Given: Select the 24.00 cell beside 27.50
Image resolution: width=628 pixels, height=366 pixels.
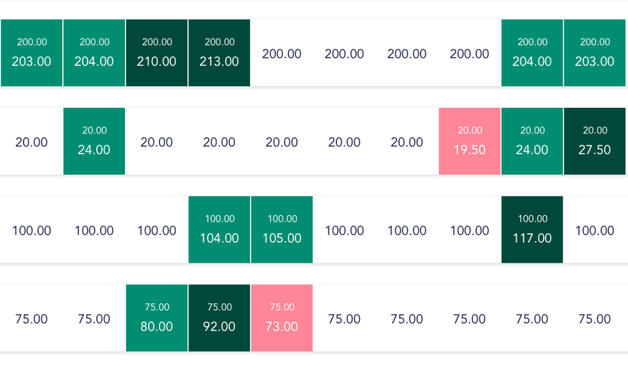Looking at the screenshot, I should click(x=532, y=141).
